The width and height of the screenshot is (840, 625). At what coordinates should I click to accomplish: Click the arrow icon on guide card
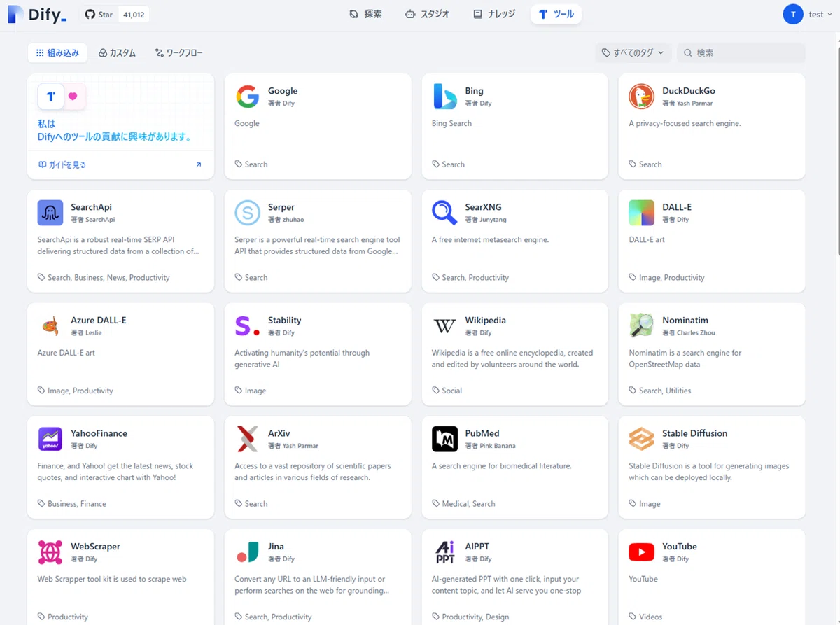tap(198, 165)
